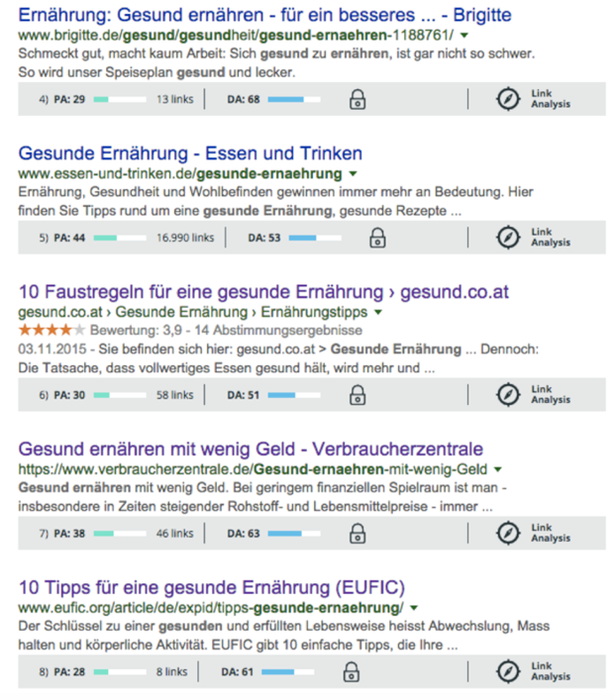Click the lock icon in gesund.co.at's MozBar row
Screen dimensions: 614x700
(358, 394)
